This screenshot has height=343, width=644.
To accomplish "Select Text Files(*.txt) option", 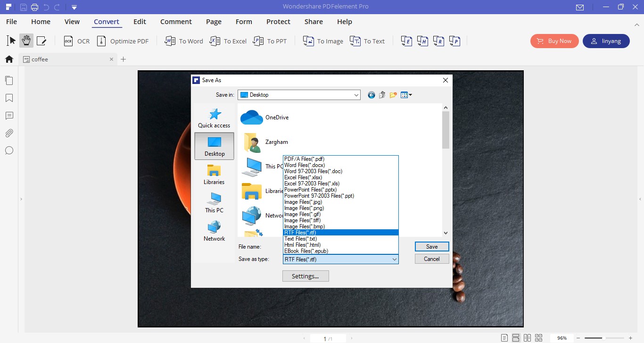I will point(341,239).
